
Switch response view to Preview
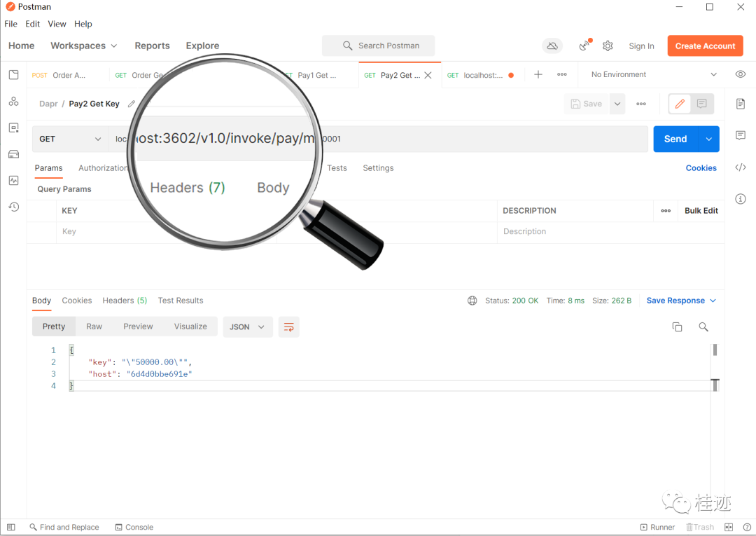[138, 327]
